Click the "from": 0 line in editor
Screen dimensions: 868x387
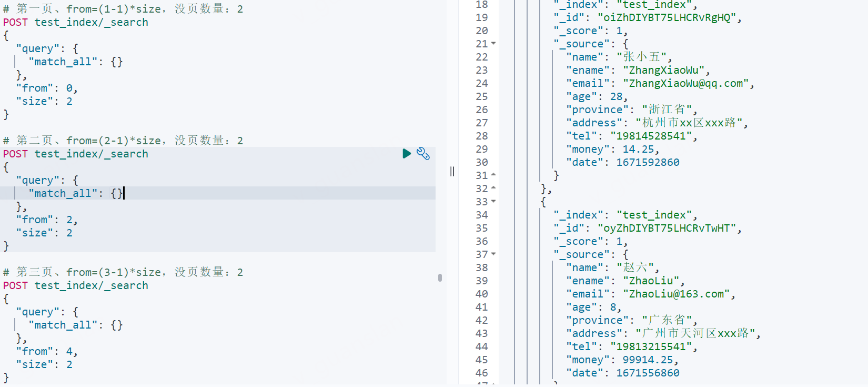tap(46, 88)
